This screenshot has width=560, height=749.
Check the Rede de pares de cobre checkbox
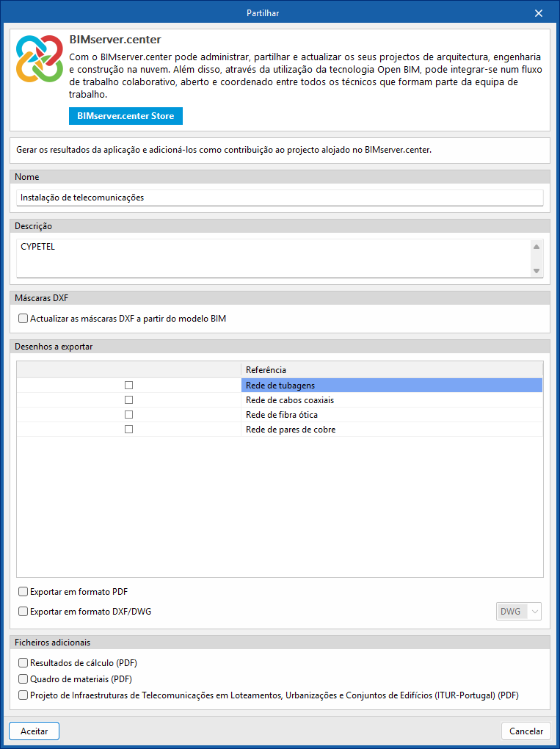click(128, 430)
